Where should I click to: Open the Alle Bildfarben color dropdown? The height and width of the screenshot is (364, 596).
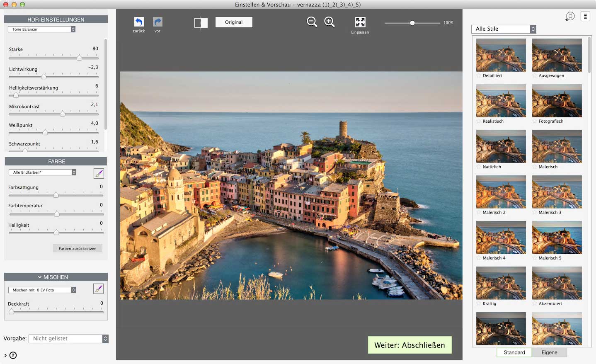42,172
